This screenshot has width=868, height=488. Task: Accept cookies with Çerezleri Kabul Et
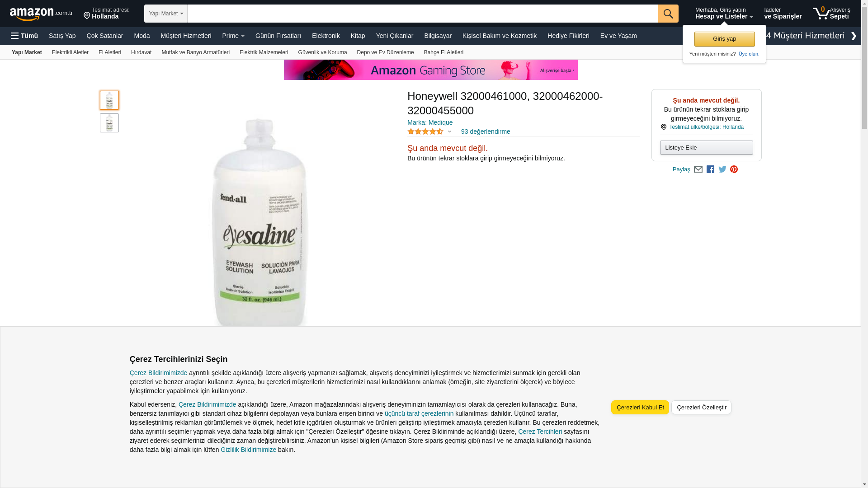click(640, 407)
